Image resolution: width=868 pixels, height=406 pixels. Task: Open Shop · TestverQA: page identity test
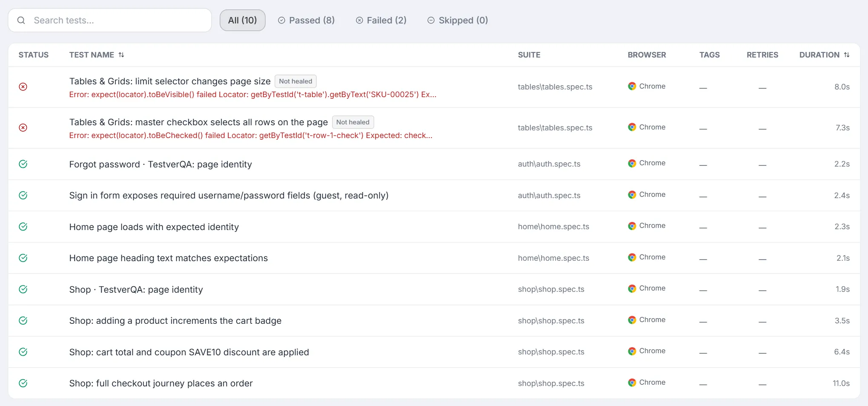[x=136, y=290]
